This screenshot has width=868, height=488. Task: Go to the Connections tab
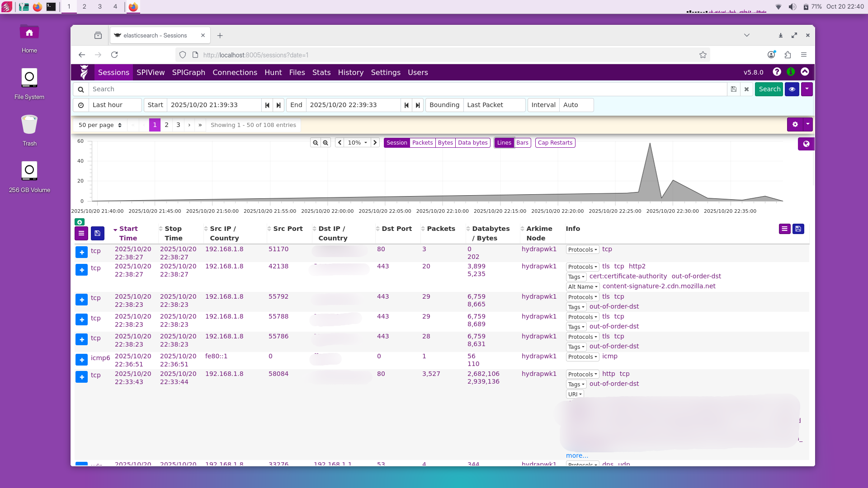tap(235, 73)
